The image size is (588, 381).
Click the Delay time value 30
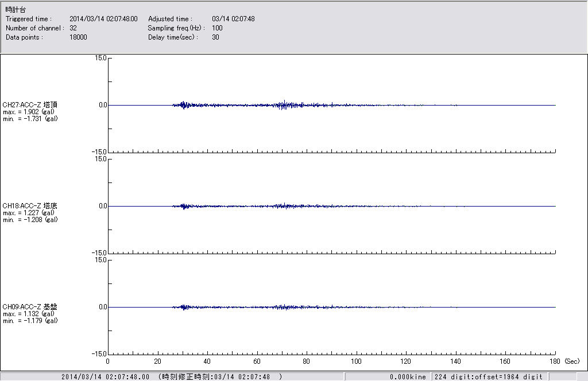(215, 37)
